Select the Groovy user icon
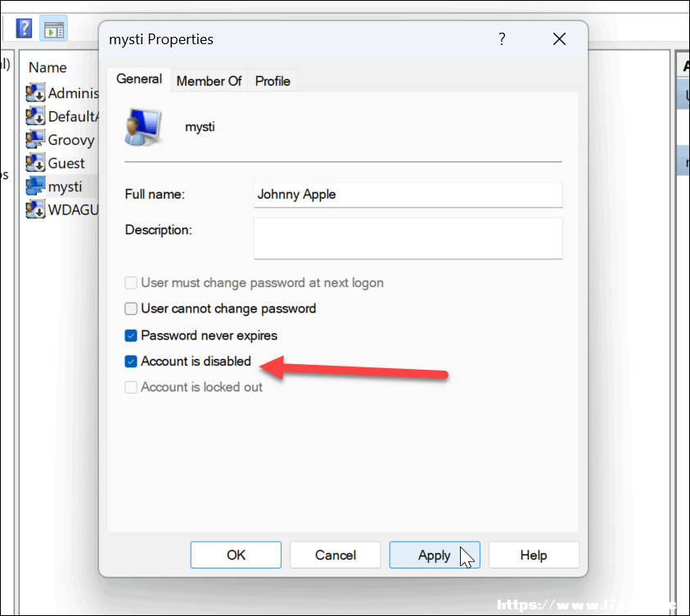The height and width of the screenshot is (616, 690). [35, 139]
